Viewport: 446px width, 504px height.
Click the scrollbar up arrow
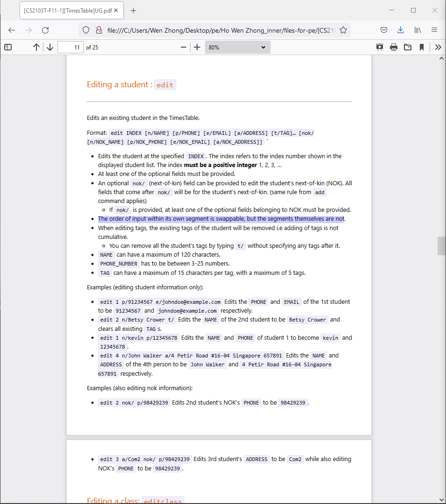[441, 58]
